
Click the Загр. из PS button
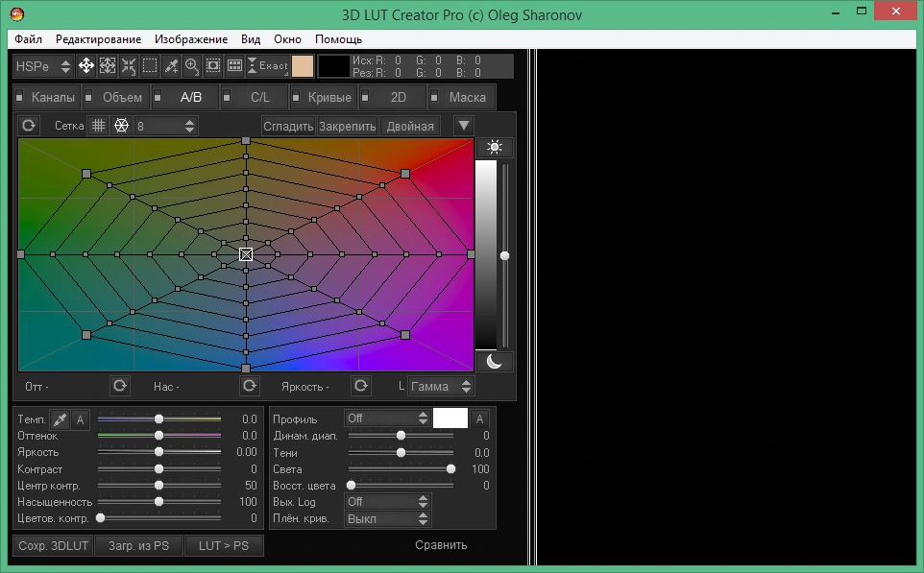tap(138, 545)
